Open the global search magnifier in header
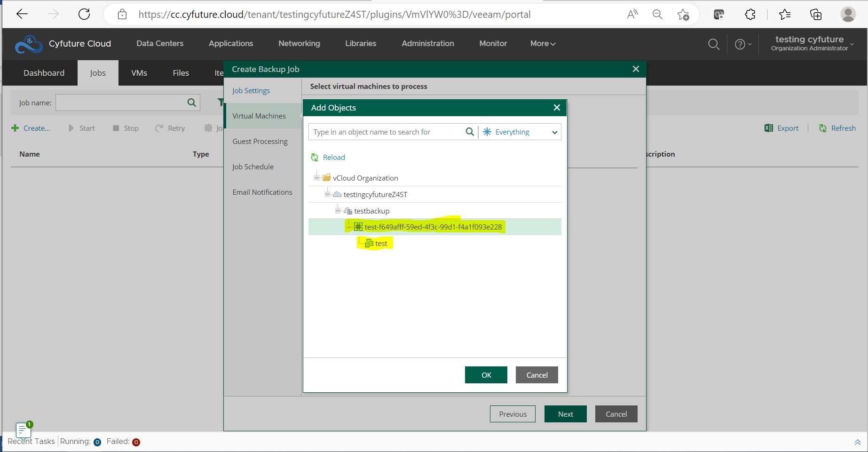The width and height of the screenshot is (868, 452). (x=714, y=44)
